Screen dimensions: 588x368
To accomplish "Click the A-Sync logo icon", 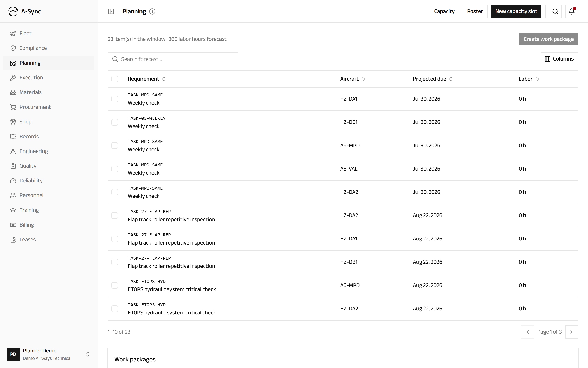I will coord(13,11).
